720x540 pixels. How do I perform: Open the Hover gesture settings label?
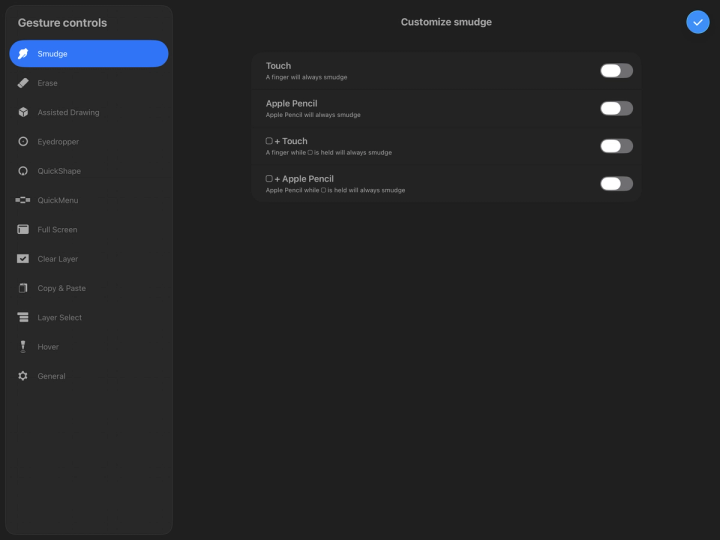(x=48, y=347)
